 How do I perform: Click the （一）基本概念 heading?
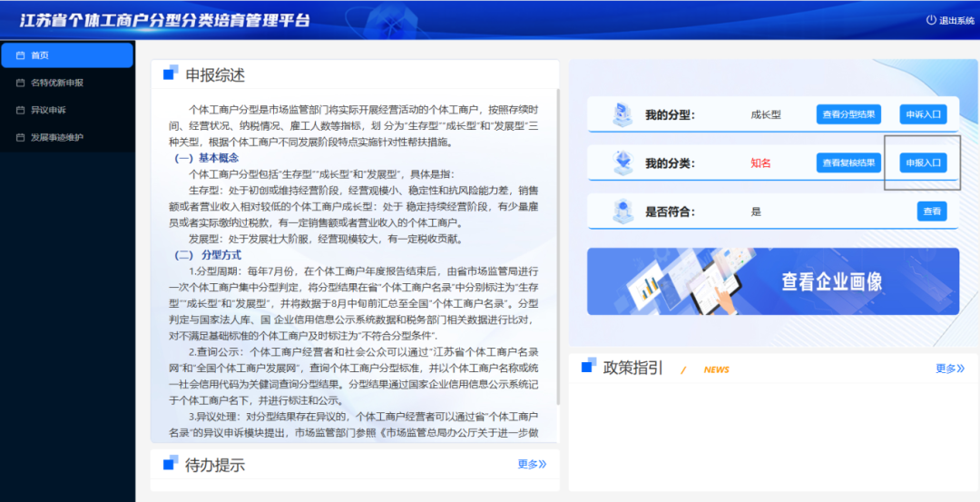pyautogui.click(x=207, y=158)
